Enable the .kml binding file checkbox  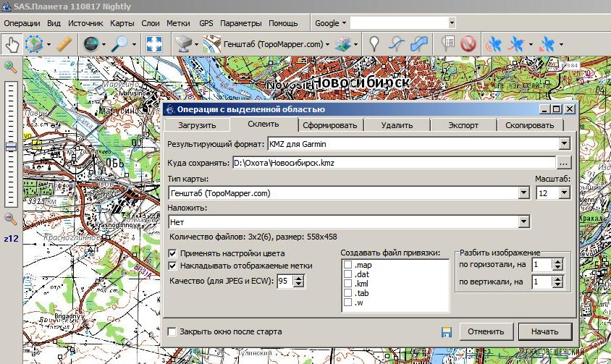(348, 284)
